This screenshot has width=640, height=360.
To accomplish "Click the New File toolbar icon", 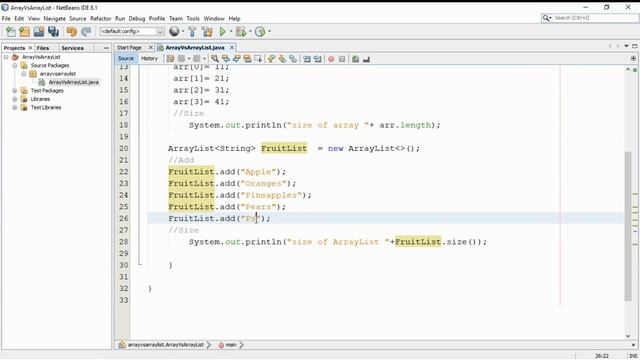I will pos(11,31).
